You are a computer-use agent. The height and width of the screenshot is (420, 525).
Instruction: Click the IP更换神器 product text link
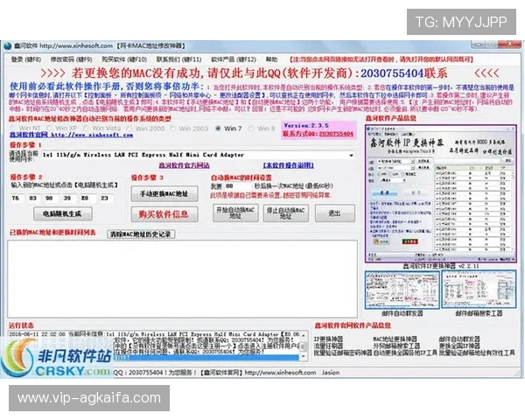point(328,339)
